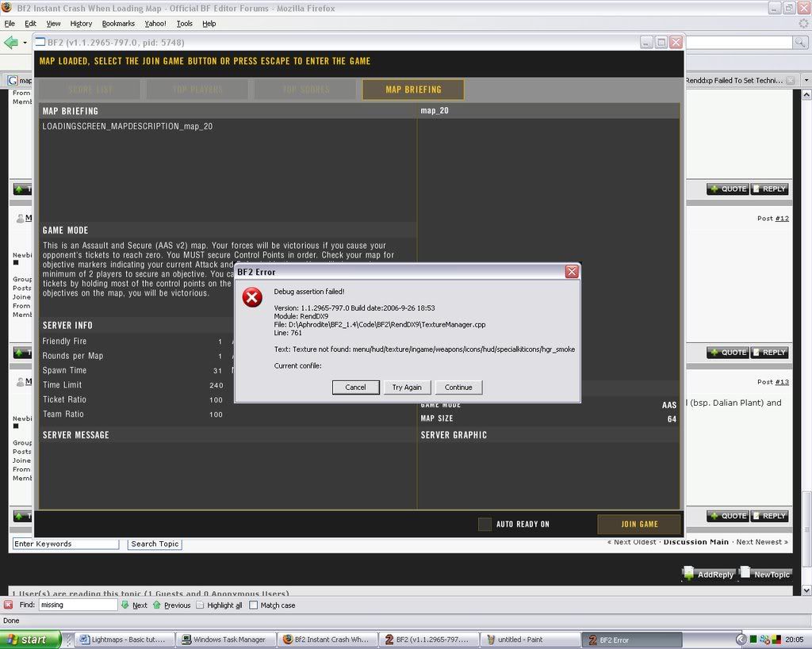Select the Map Briefing tab
The height and width of the screenshot is (649, 812).
(x=413, y=90)
